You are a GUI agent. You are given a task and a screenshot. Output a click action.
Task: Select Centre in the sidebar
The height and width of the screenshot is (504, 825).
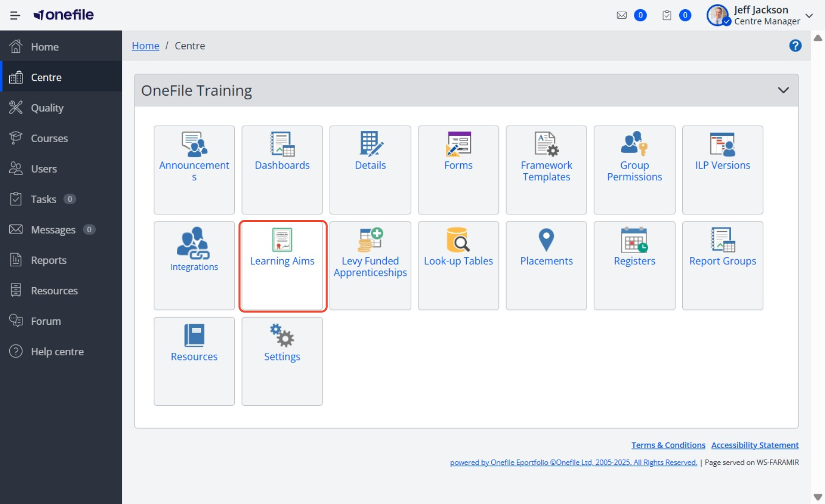(x=61, y=77)
